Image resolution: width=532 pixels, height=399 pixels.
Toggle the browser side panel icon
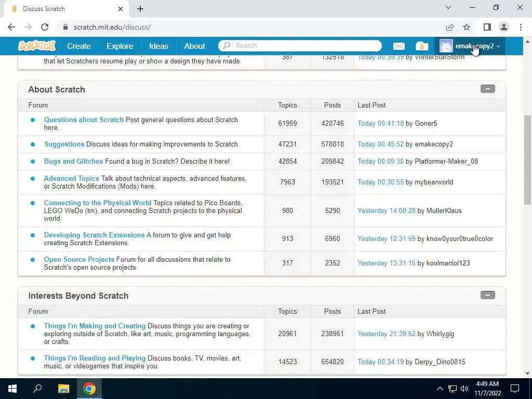[x=487, y=27]
